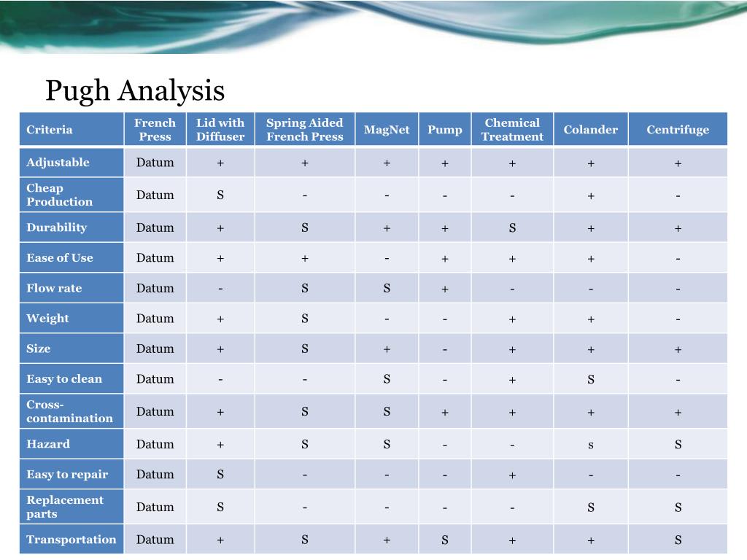Click the "Chemical Treatment" column header
747x560 pixels.
(x=512, y=130)
